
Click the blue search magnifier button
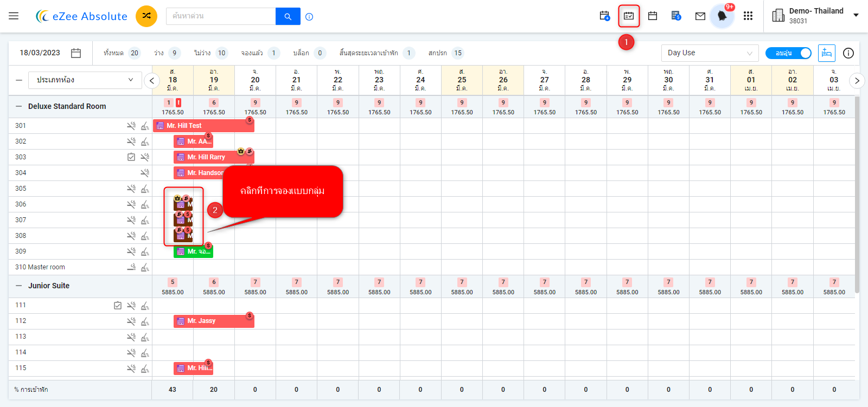288,16
